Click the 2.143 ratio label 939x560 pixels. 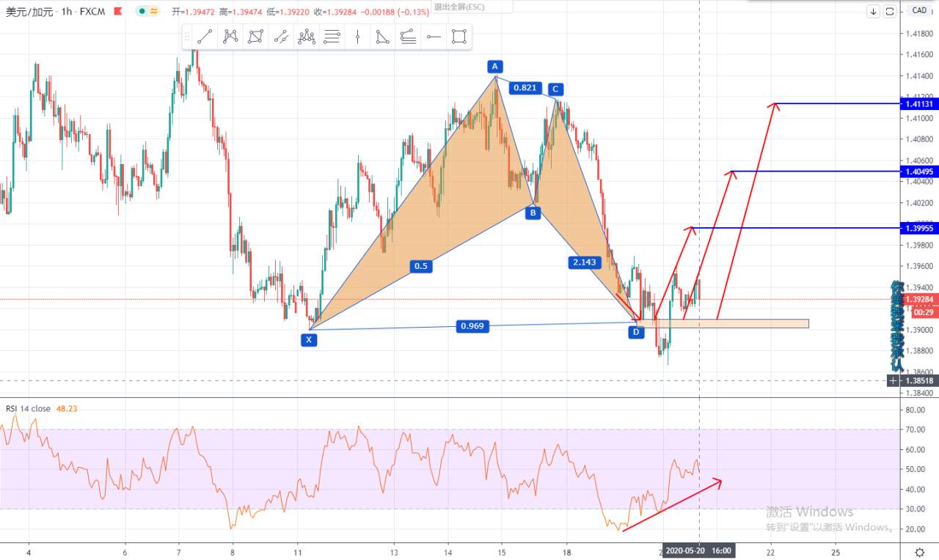pyautogui.click(x=585, y=262)
